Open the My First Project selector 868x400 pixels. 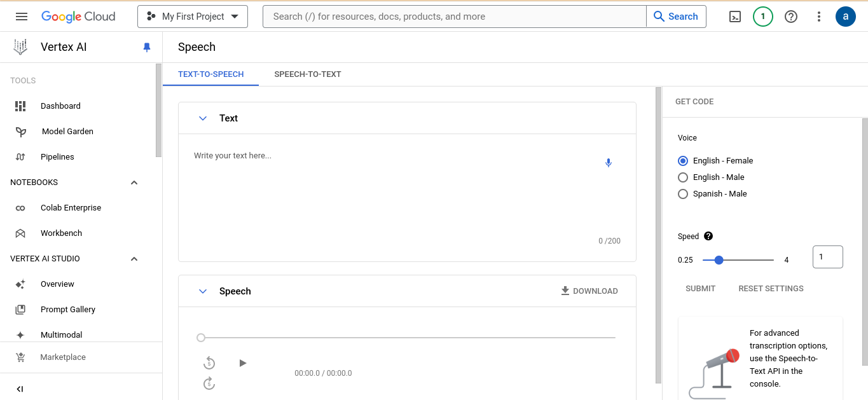(x=193, y=17)
